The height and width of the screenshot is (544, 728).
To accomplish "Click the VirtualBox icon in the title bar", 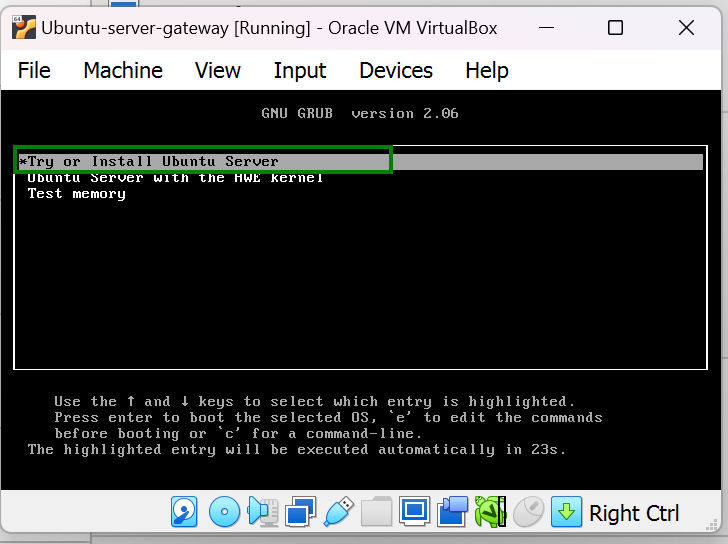I will (x=24, y=27).
